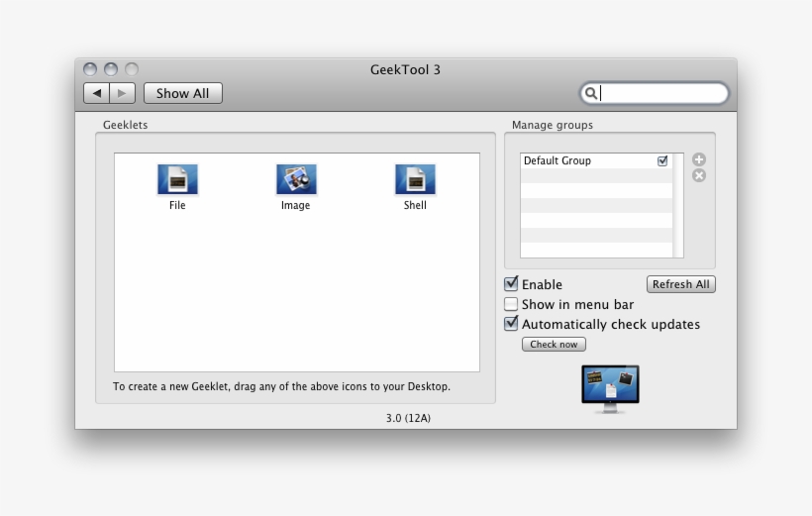Click the GeekTool monitor logo image
This screenshot has height=516, width=812.
610,387
